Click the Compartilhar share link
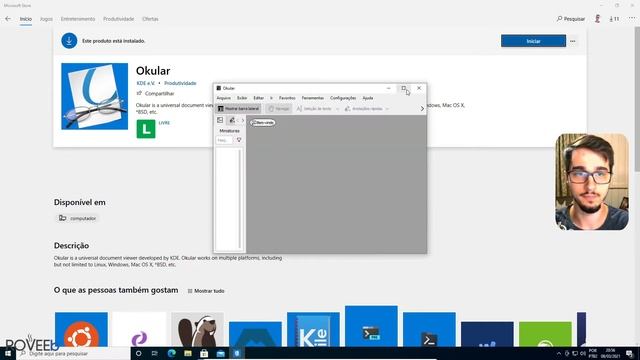 click(x=156, y=93)
